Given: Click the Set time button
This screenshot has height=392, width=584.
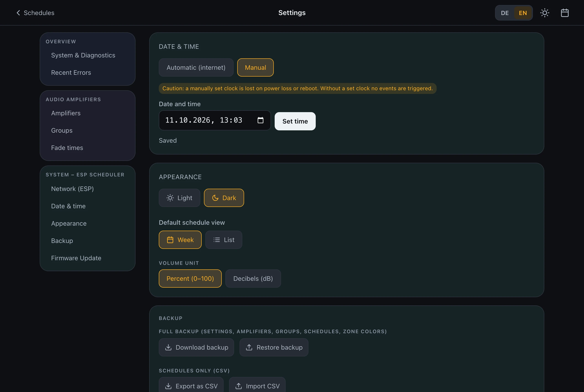Looking at the screenshot, I should (295, 121).
